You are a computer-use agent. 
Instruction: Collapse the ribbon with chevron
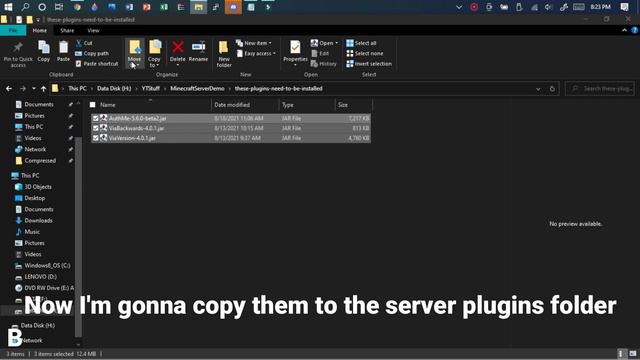pyautogui.click(x=624, y=30)
